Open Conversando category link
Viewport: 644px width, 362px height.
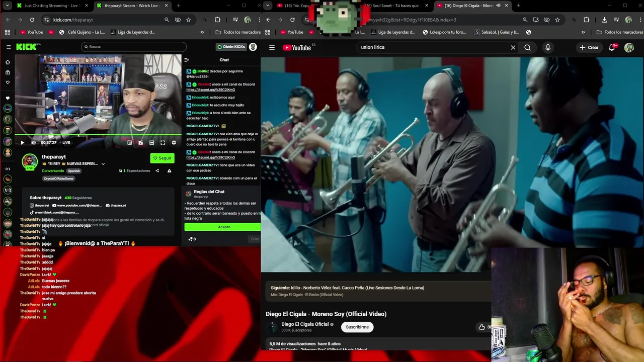pos(53,171)
